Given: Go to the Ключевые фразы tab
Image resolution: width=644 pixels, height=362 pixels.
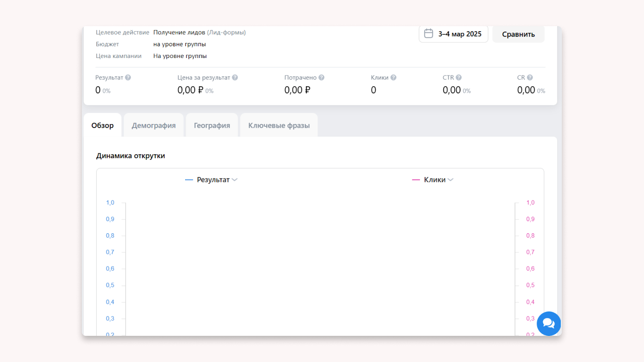Looking at the screenshot, I should (279, 125).
